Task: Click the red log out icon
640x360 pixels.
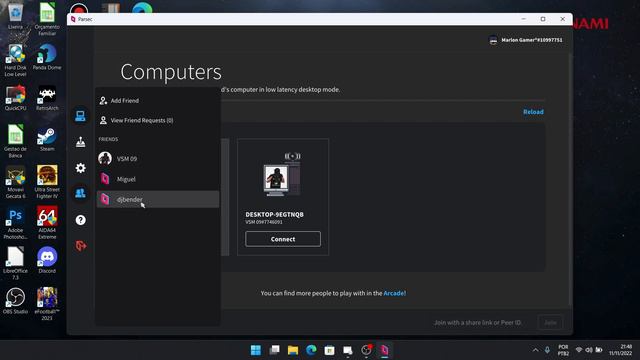Action: pos(80,246)
